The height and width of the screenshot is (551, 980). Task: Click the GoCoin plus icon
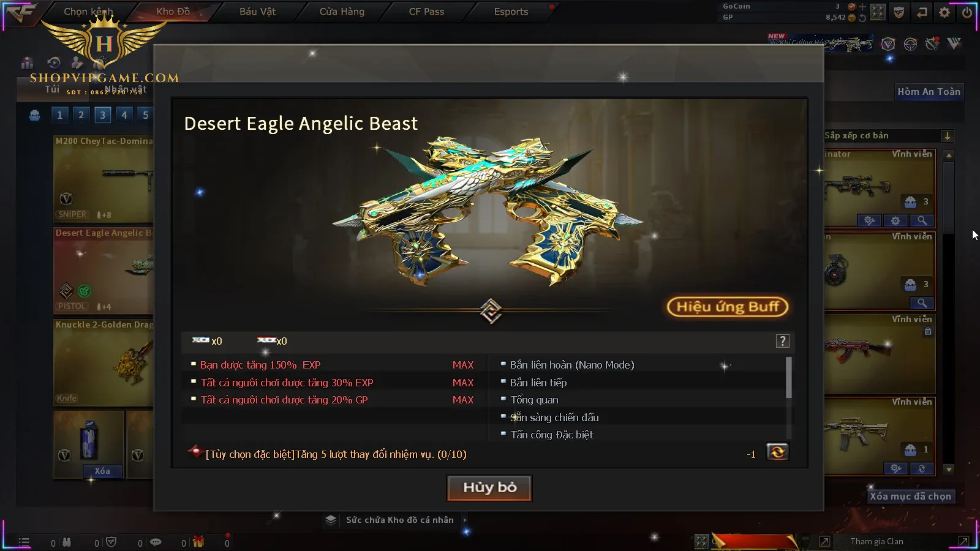click(x=862, y=7)
